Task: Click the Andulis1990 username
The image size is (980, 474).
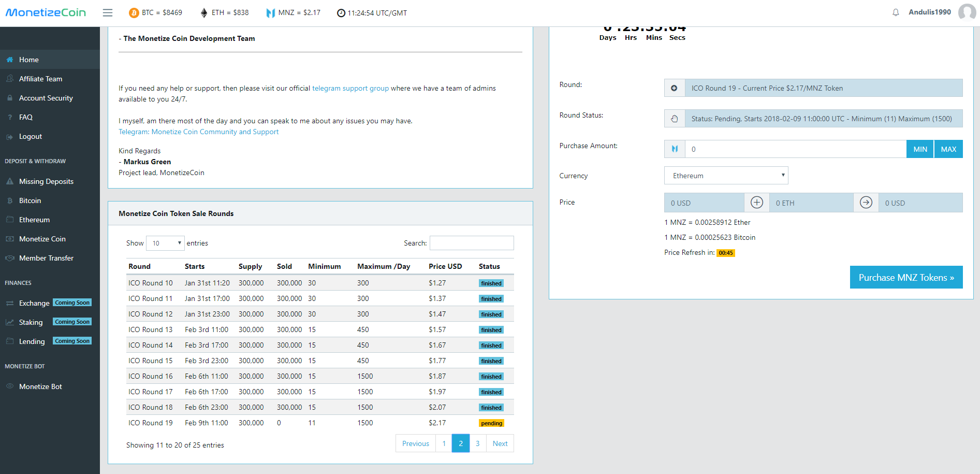Action: [930, 12]
